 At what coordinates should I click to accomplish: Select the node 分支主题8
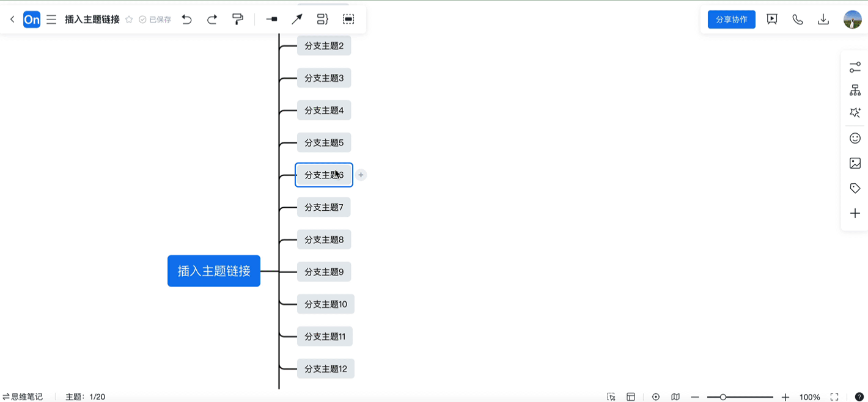(x=324, y=239)
